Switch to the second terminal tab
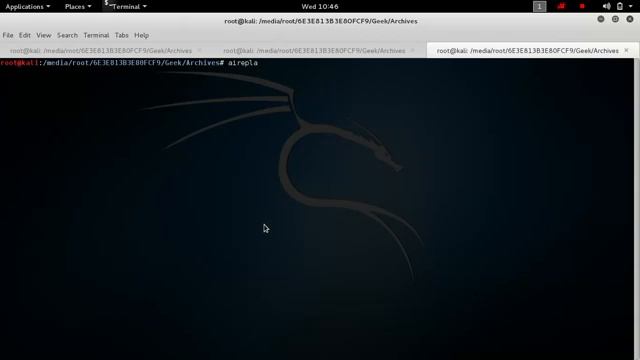This screenshot has width=640, height=360. tap(314, 51)
